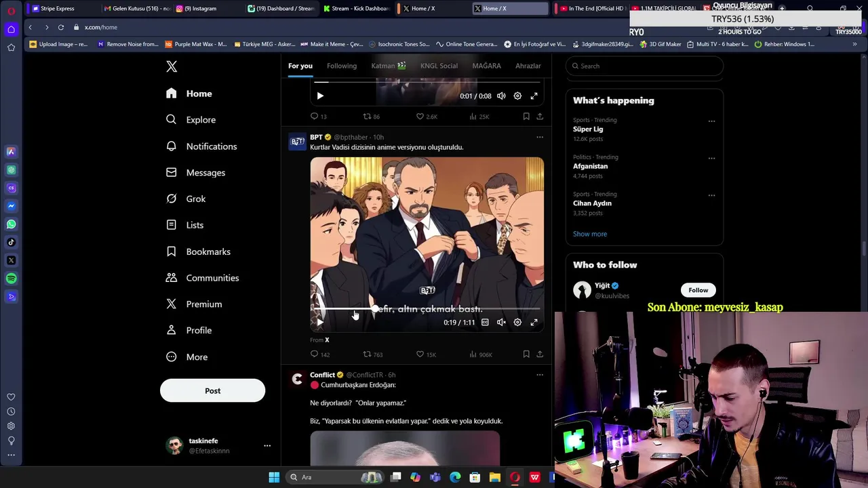Open options for Cihan Aydın trend
The image size is (868, 488).
(x=711, y=195)
